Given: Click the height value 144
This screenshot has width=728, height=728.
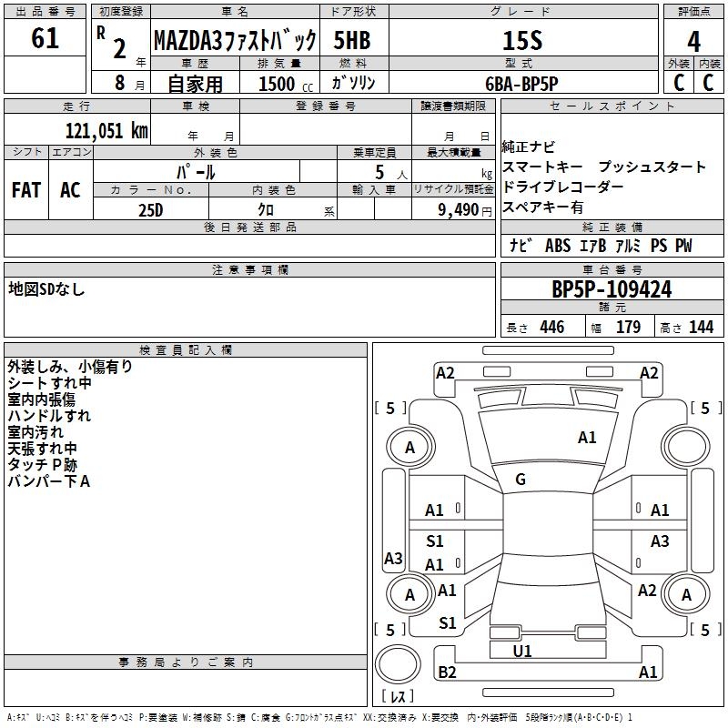Looking at the screenshot, I should (701, 328).
